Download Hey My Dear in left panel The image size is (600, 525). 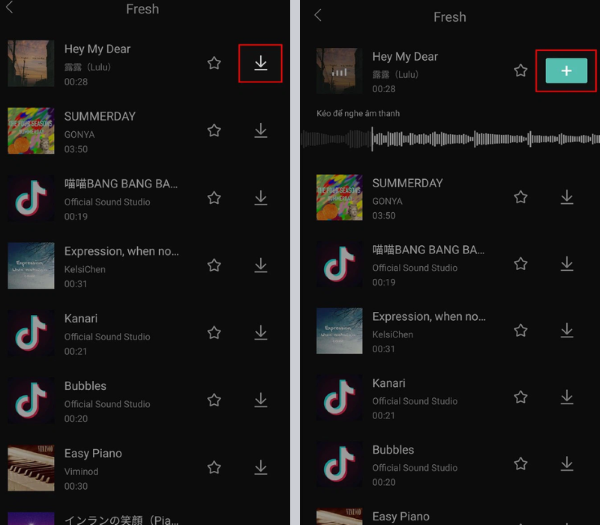click(x=261, y=63)
